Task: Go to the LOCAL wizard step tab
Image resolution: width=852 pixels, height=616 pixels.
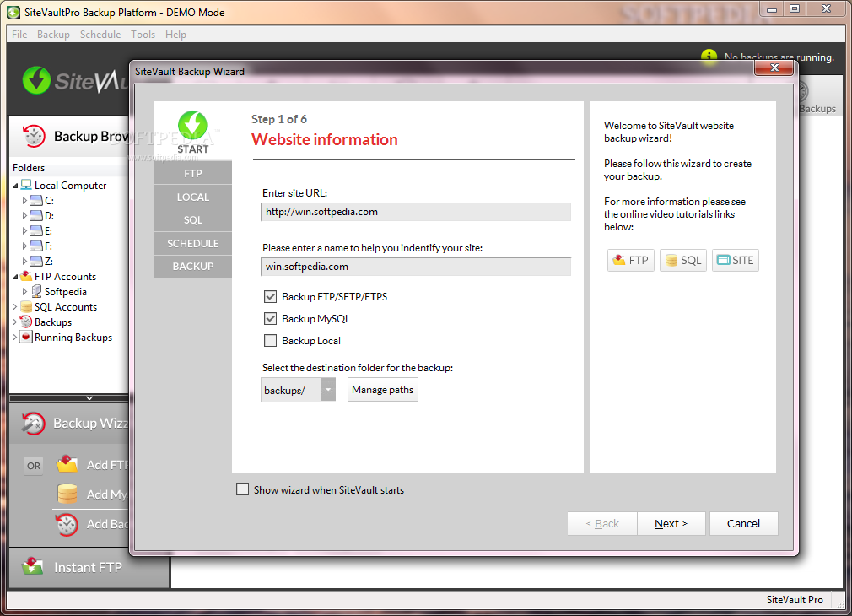Action: (x=193, y=197)
